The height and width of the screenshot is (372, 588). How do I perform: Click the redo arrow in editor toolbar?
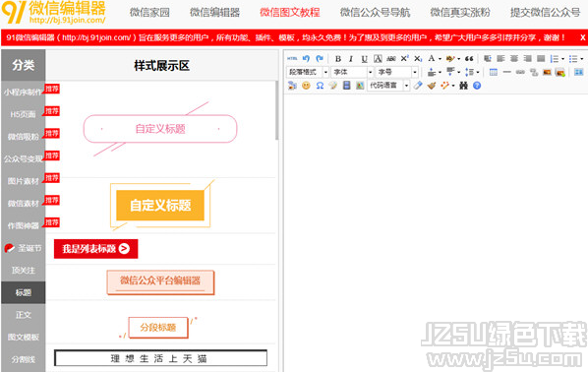pos(320,59)
